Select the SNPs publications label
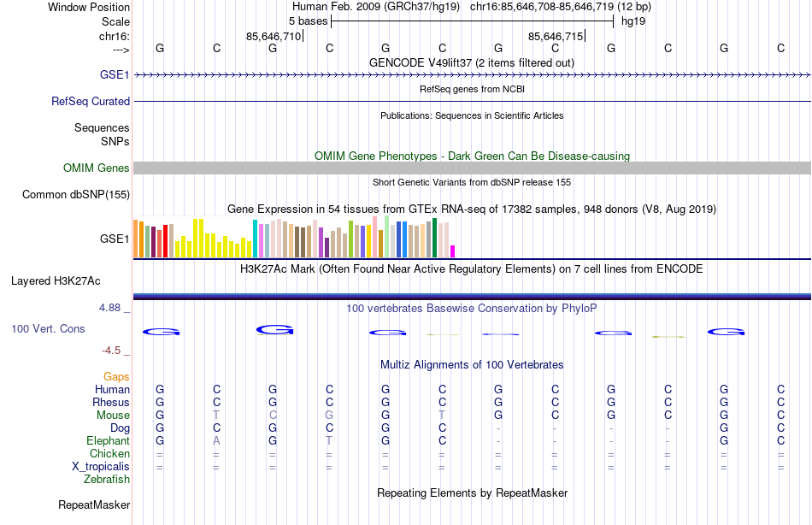The image size is (812, 525). (115, 141)
